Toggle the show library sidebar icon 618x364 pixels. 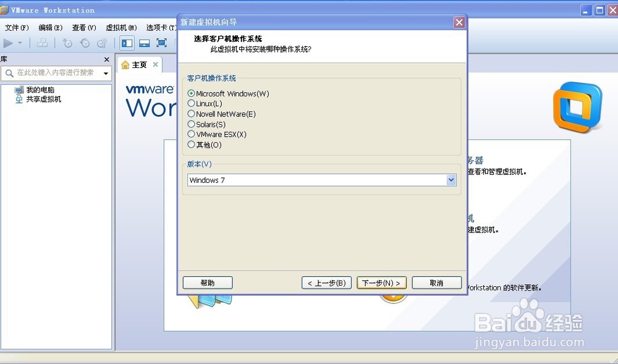click(127, 43)
